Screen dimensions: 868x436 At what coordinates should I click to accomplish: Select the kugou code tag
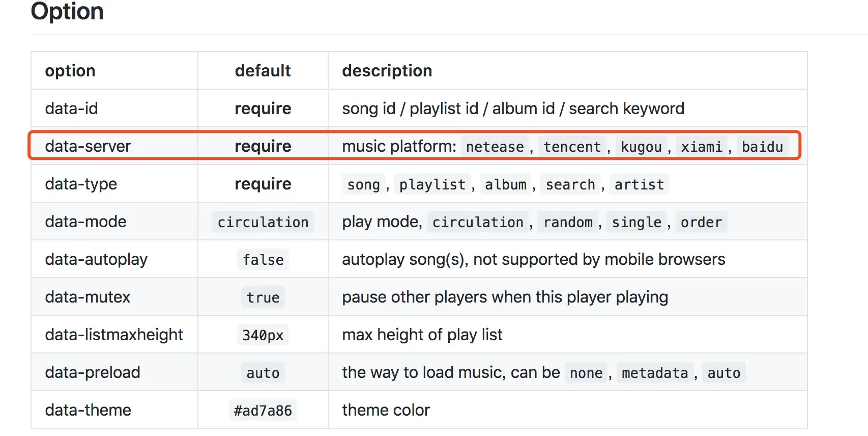coord(641,147)
